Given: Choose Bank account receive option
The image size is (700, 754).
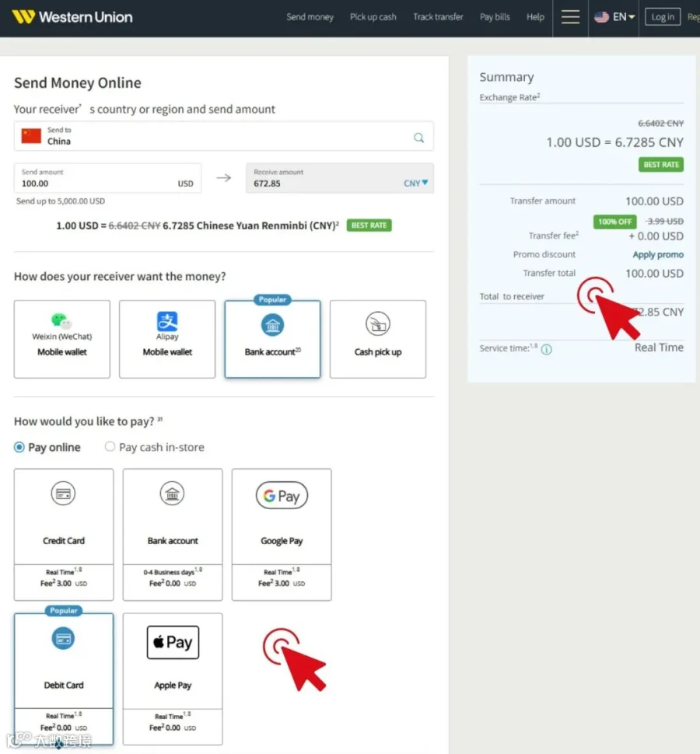Looking at the screenshot, I should tap(272, 339).
